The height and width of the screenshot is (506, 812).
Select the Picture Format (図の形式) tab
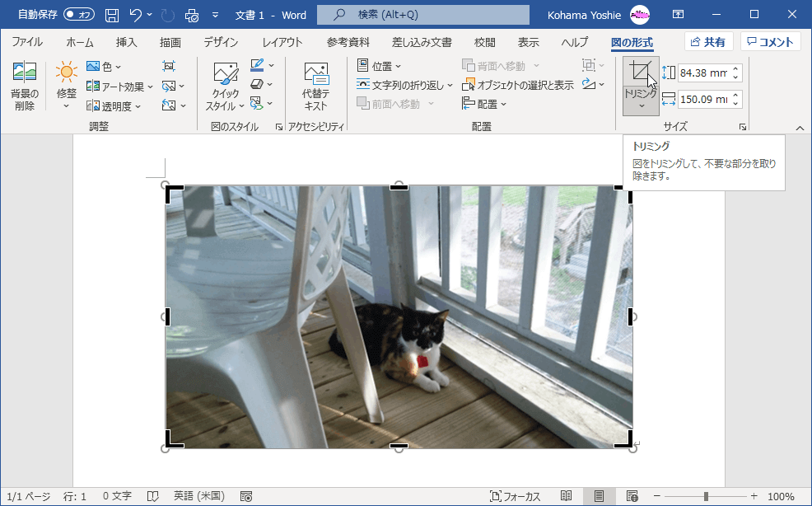click(x=632, y=42)
